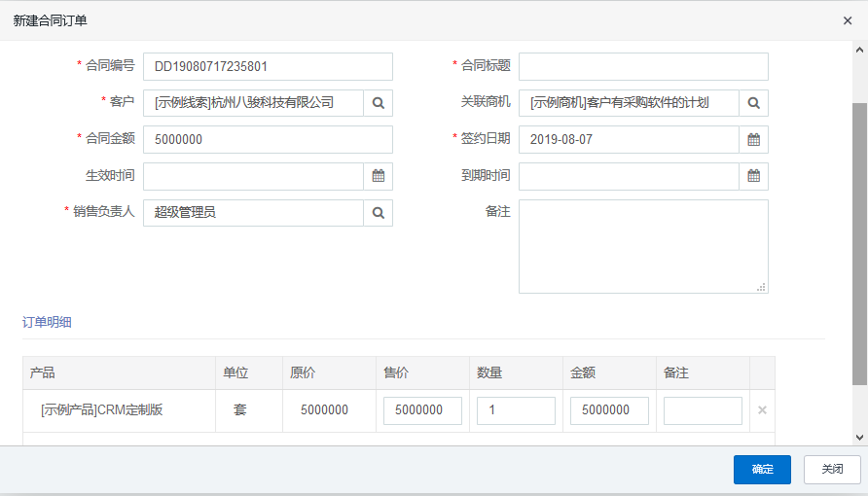Click the scrollbar down arrow

click(x=859, y=438)
